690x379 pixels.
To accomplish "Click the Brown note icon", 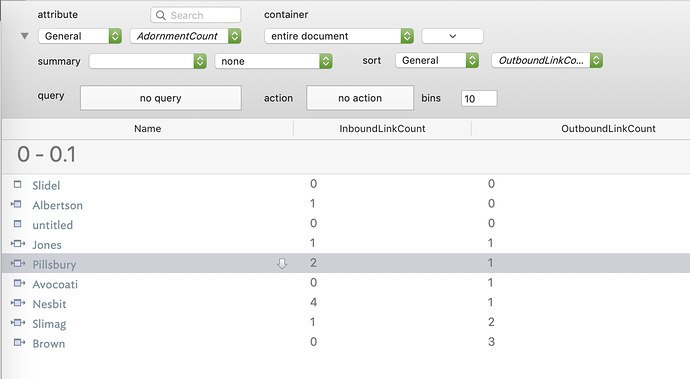I will pyautogui.click(x=19, y=342).
